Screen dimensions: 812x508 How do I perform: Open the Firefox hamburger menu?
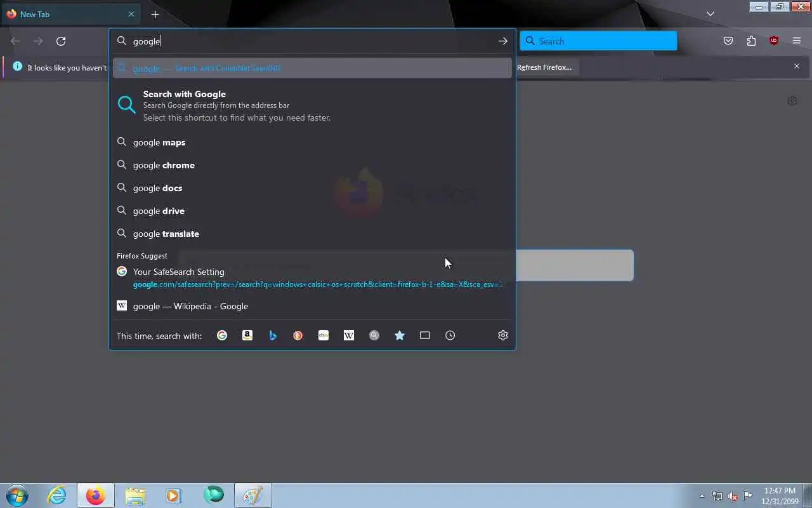click(797, 41)
